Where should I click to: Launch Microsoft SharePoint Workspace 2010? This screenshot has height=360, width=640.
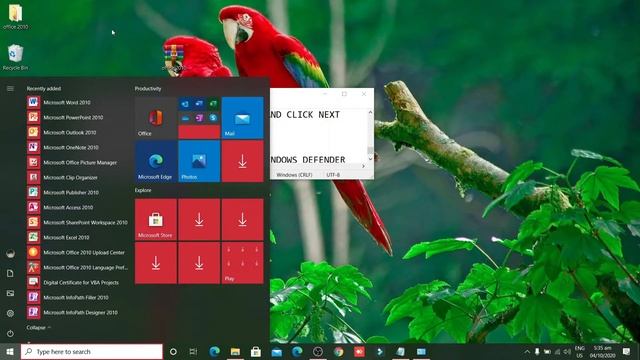[78, 222]
